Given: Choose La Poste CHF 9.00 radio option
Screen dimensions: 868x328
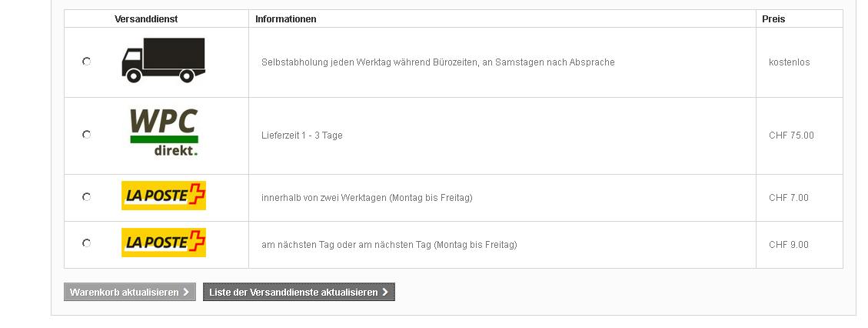Looking at the screenshot, I should click(87, 243).
